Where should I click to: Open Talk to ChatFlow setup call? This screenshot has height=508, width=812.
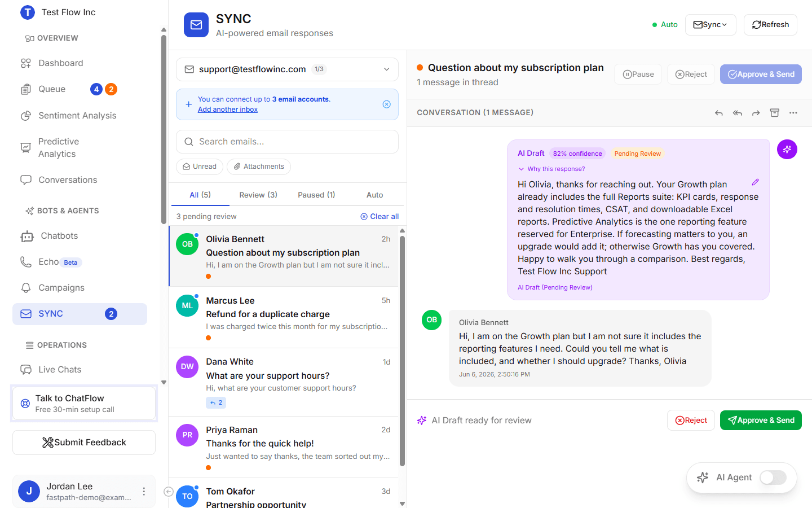pos(84,404)
